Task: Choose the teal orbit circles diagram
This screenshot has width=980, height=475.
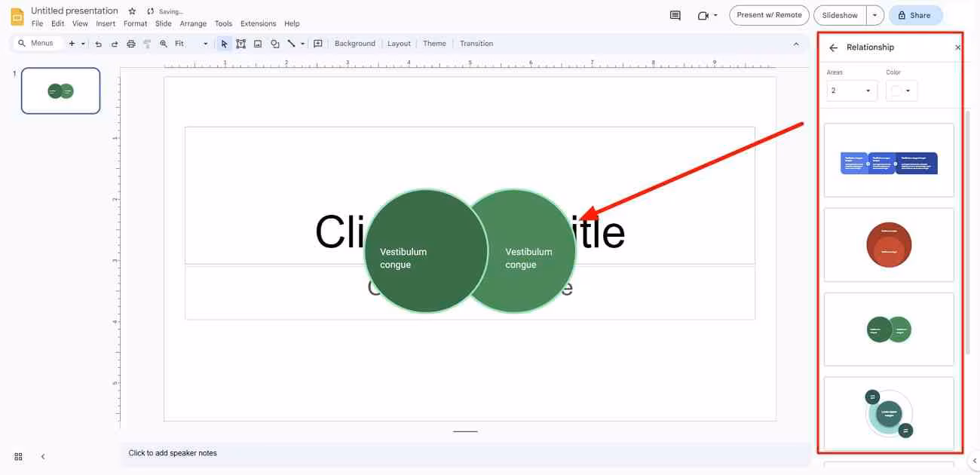Action: pyautogui.click(x=889, y=413)
